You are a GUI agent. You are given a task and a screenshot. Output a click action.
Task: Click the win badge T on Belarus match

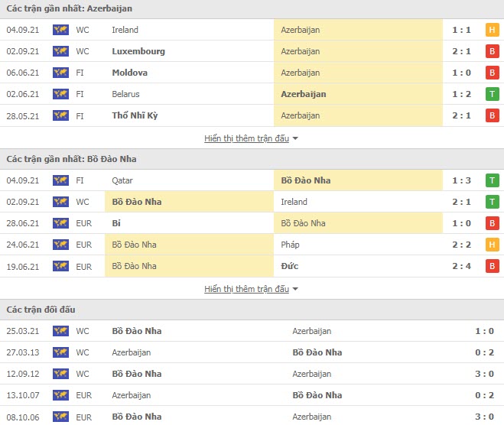[492, 94]
